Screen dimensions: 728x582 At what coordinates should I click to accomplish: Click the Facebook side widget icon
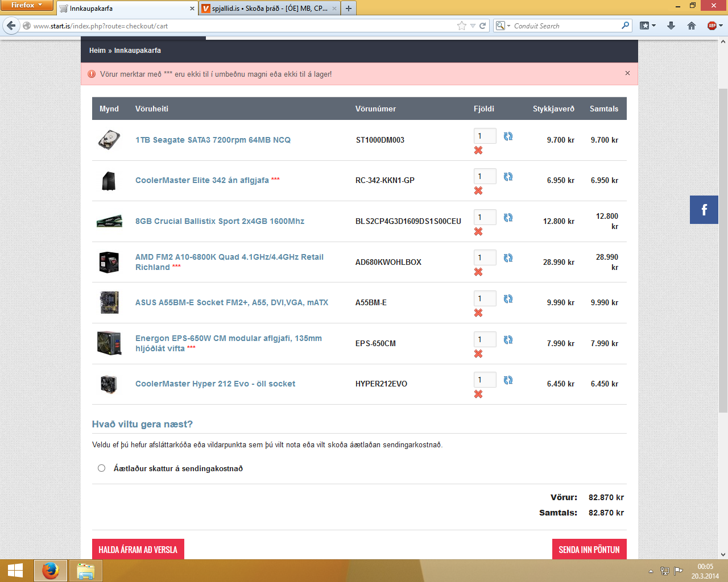(x=704, y=210)
